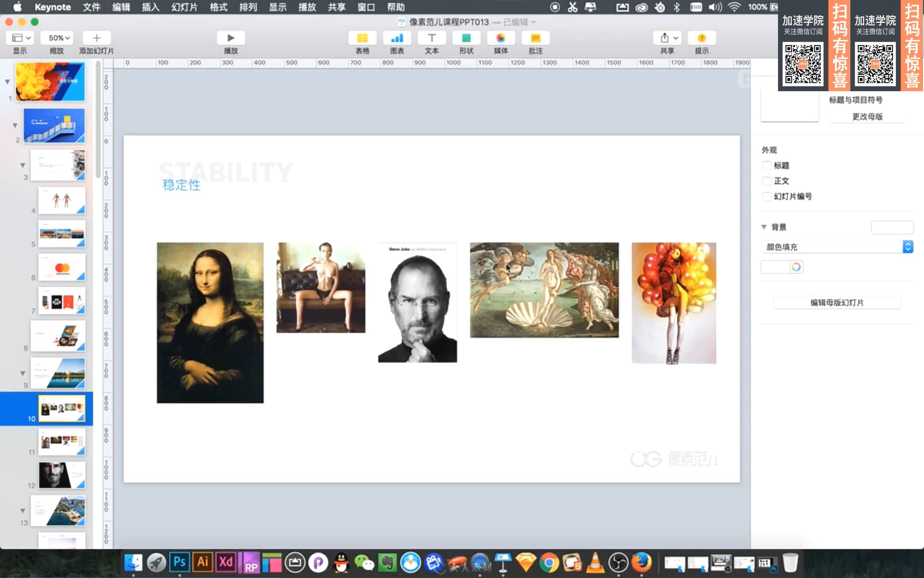Collapse slide 9 group in navigator

pos(22,373)
